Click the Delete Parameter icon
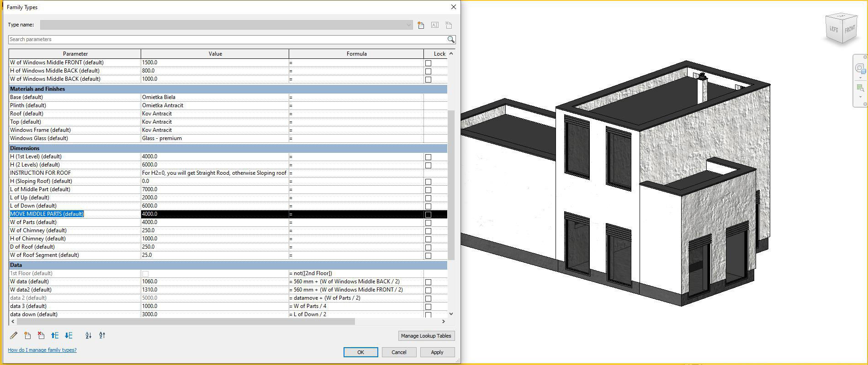Screen dimensions: 868x365 pos(41,335)
